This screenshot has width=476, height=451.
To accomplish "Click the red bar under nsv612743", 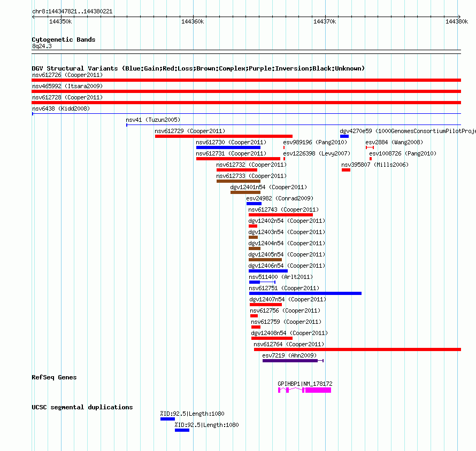I will (x=281, y=215).
